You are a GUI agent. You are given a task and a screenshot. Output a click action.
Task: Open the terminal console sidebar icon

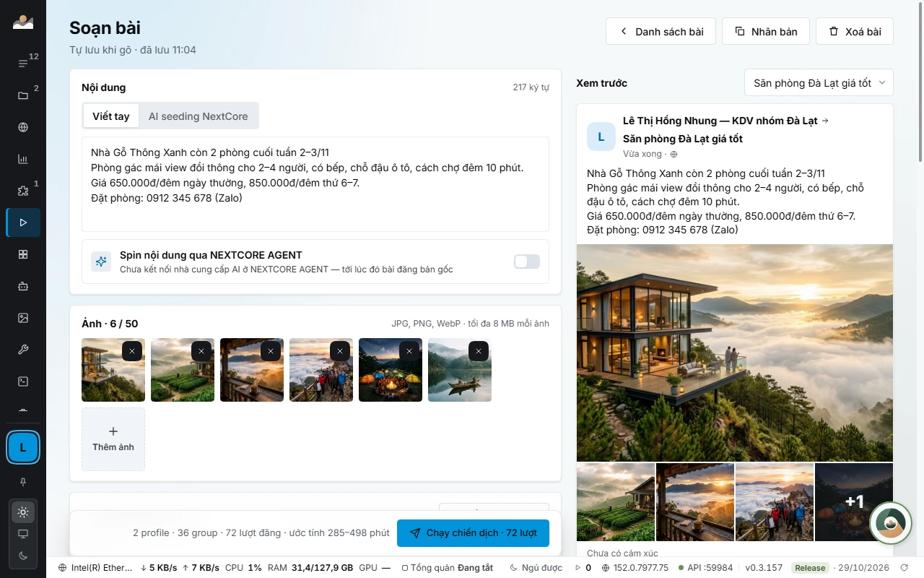coord(23,381)
